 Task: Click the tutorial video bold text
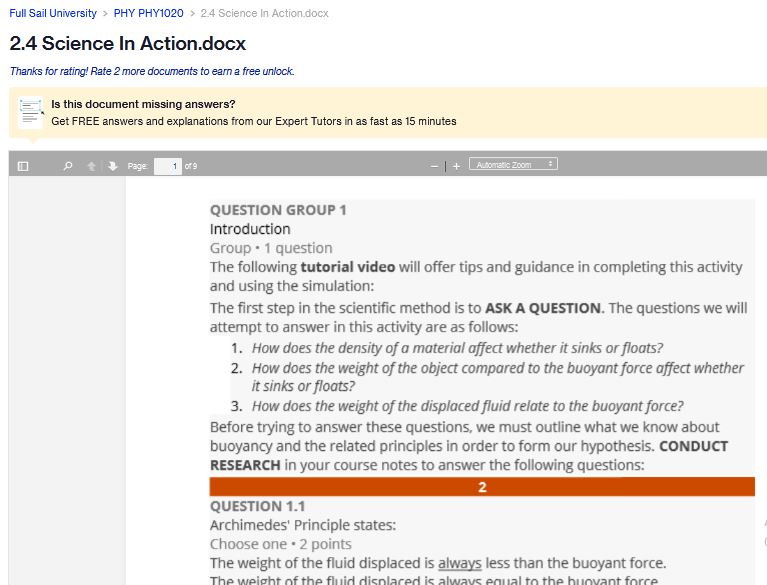pos(347,267)
